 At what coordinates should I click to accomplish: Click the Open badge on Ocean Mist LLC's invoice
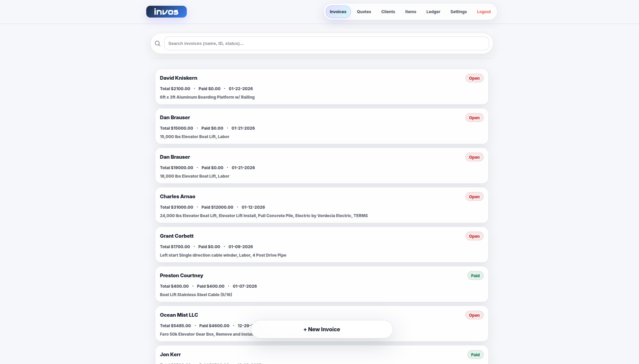point(474,315)
